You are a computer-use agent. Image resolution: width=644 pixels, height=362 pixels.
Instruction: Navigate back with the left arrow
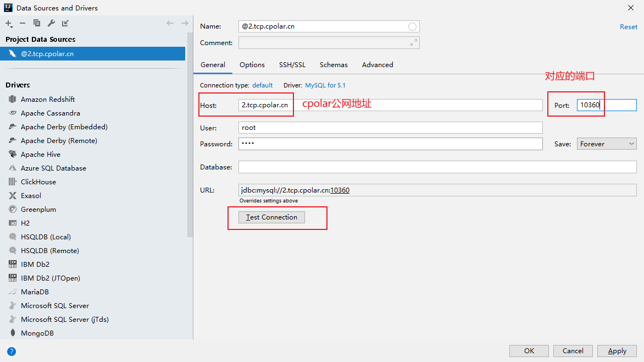(170, 24)
